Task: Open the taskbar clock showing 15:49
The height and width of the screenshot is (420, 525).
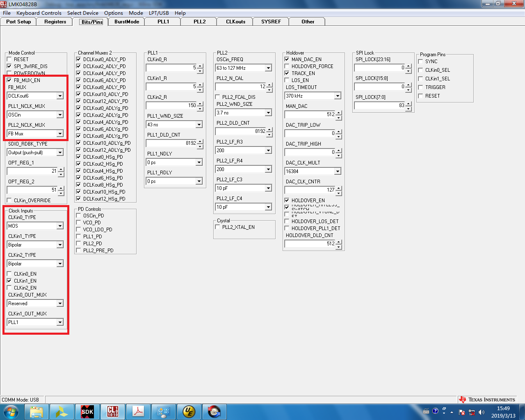Action: pyautogui.click(x=503, y=412)
